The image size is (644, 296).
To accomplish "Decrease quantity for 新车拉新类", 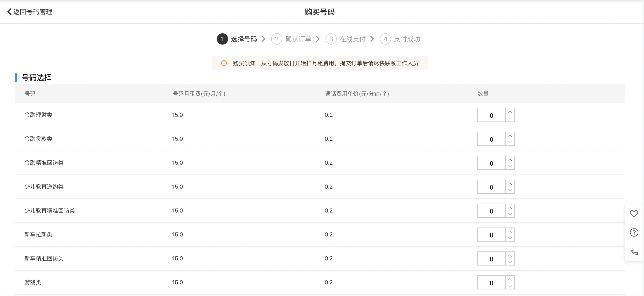I will coord(510,238).
